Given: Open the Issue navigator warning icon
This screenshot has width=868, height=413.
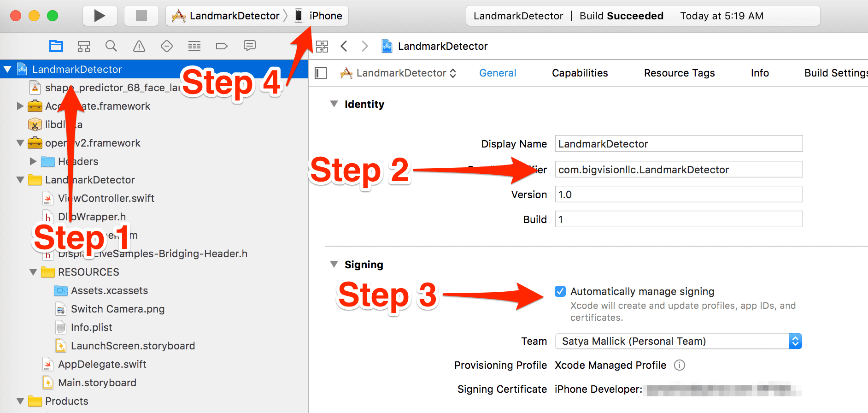Looking at the screenshot, I should pos(139,46).
